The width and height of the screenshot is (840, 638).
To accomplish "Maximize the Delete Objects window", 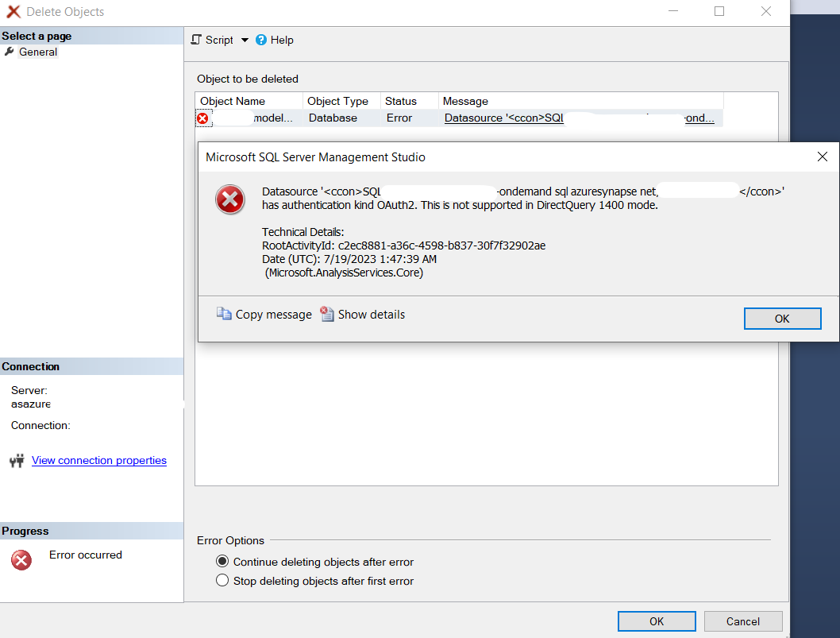I will 719,11.
